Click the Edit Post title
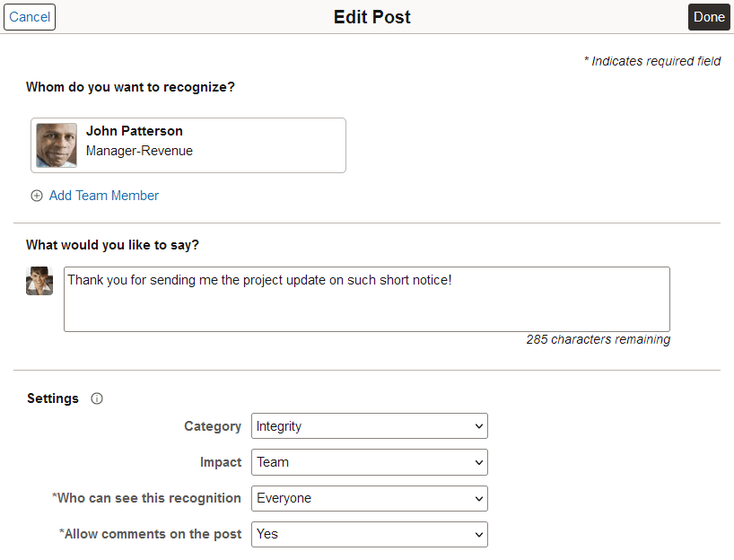This screenshot has height=560, width=734. [371, 16]
